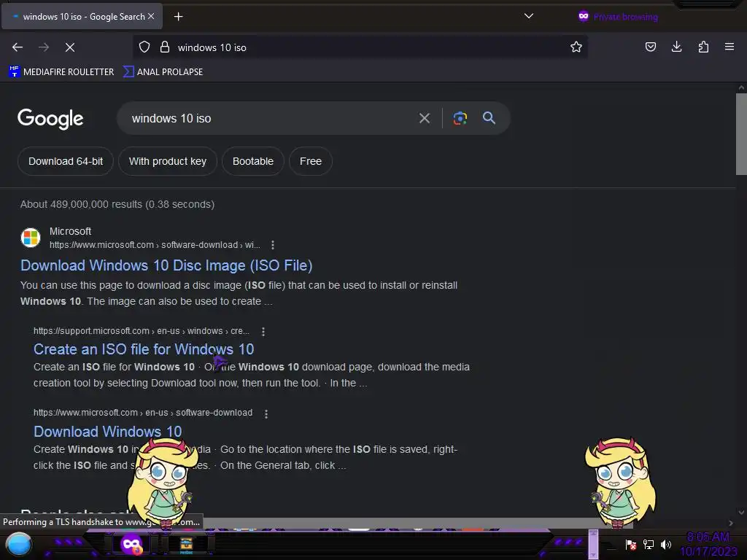Click the vertical page scrollbar thumb
The image size is (747, 560).
[x=741, y=134]
